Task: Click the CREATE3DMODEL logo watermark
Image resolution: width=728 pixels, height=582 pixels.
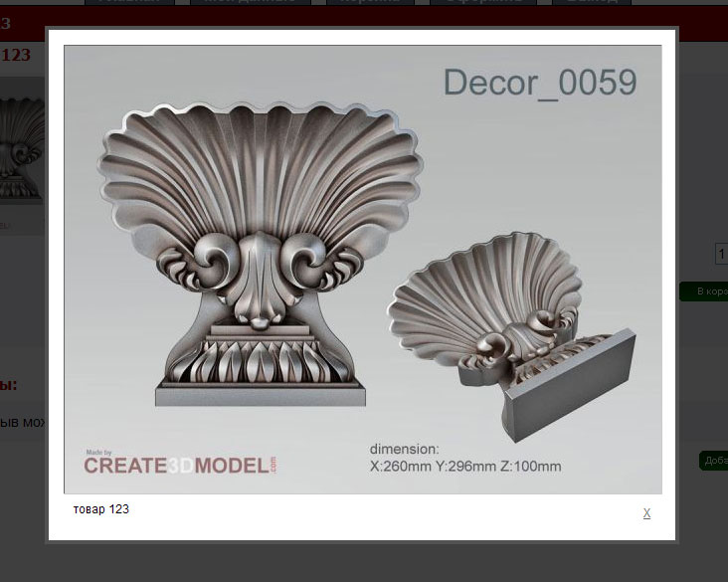Action: click(180, 464)
